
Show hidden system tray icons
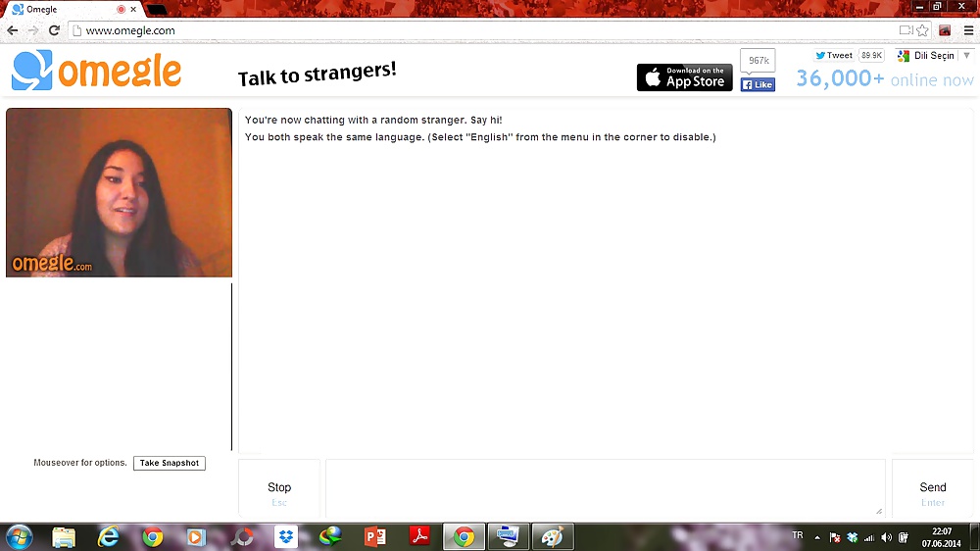tap(817, 538)
